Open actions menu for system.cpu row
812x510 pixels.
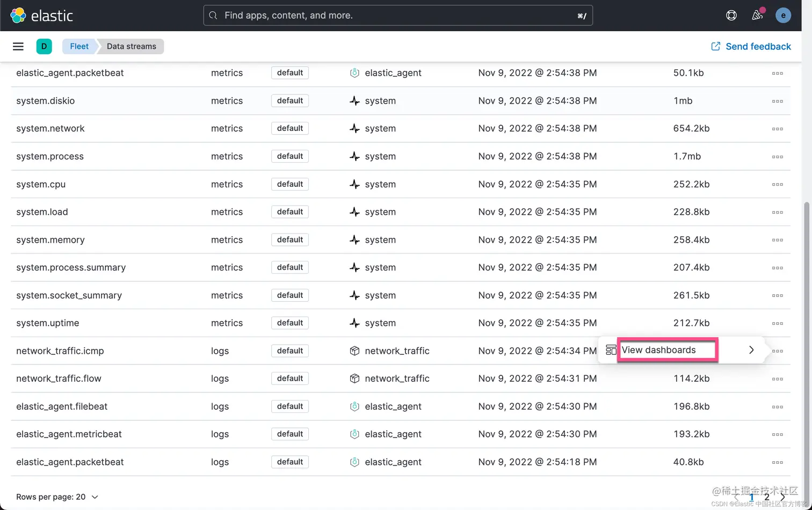tap(777, 185)
